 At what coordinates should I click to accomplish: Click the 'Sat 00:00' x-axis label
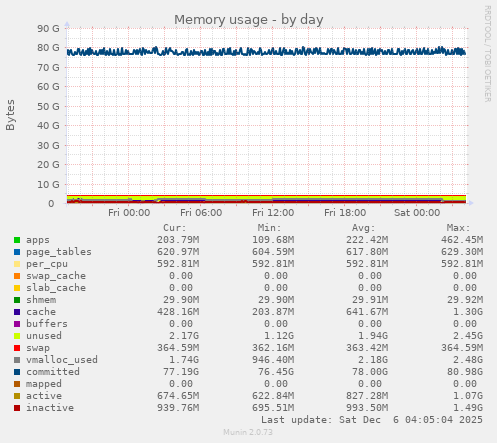tap(417, 213)
